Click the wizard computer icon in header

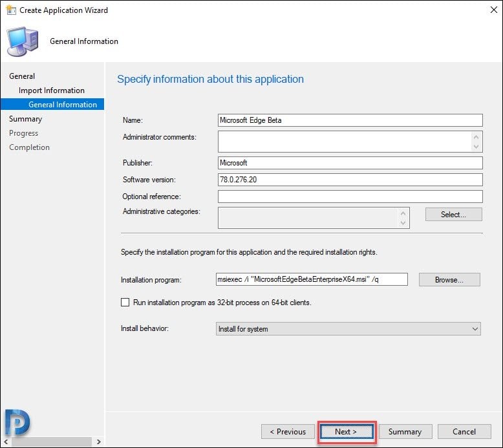(x=23, y=41)
